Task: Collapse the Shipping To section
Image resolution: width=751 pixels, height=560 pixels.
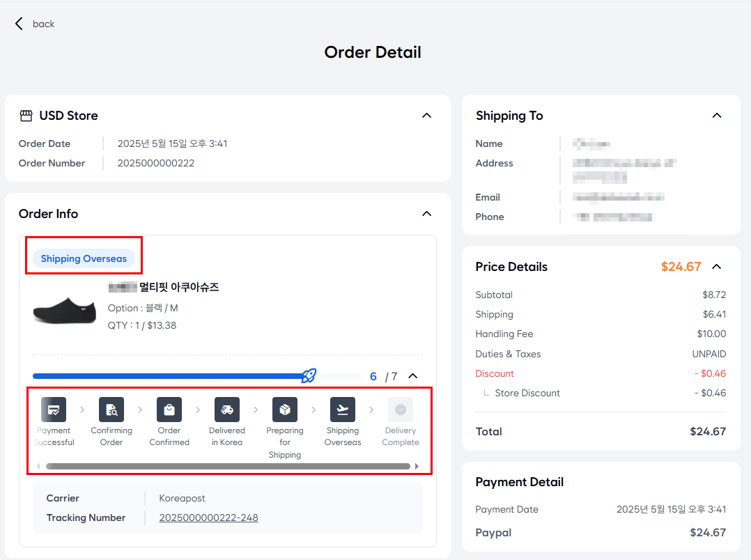Action: coord(717,116)
